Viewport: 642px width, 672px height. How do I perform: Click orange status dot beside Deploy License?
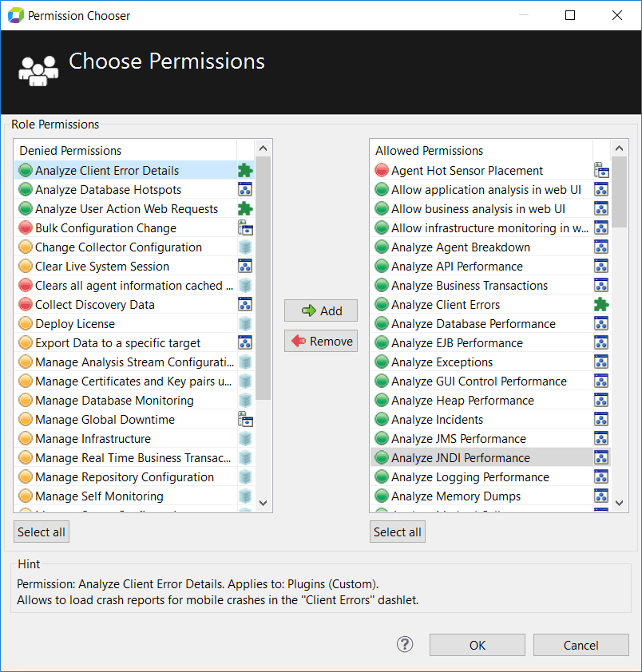click(26, 323)
